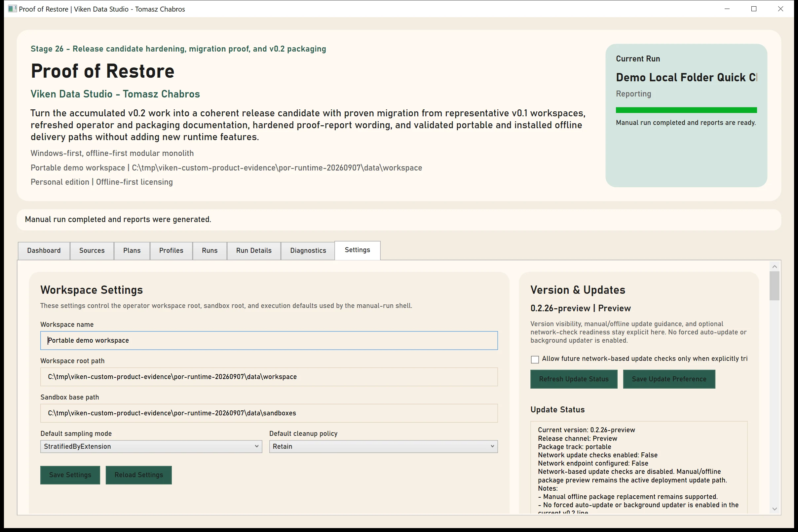Click the 'Workspace Settings' heading
The image size is (798, 532).
click(92, 290)
